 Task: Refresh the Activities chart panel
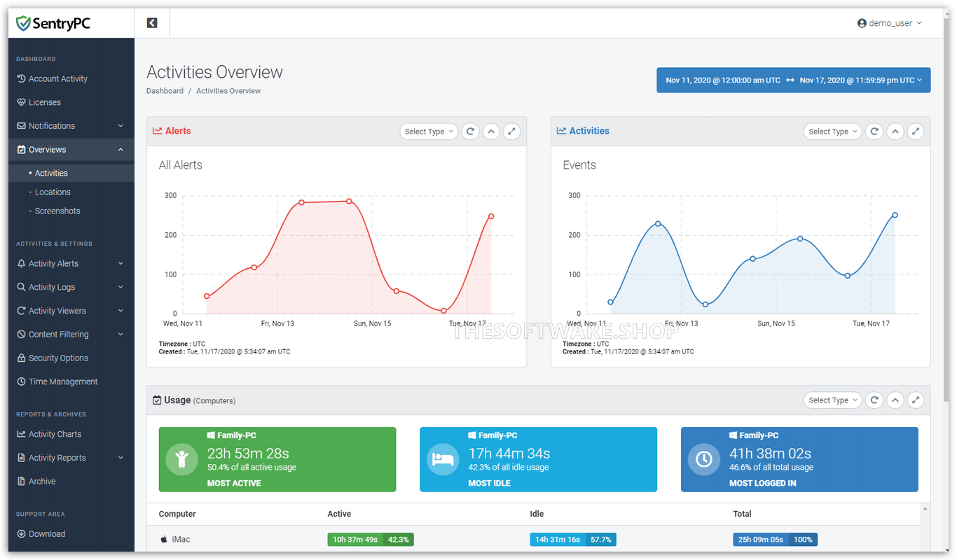coord(874,132)
